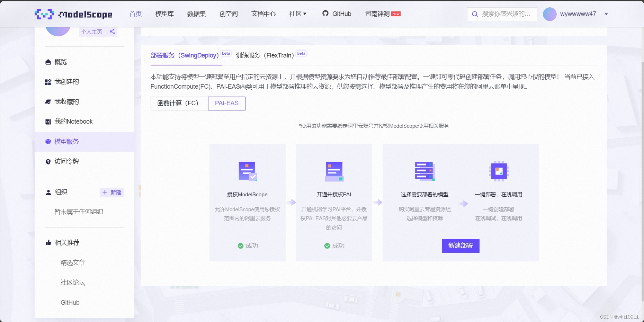Click the beta badge beside FlexTrain
The image size is (644, 322).
[301, 53]
